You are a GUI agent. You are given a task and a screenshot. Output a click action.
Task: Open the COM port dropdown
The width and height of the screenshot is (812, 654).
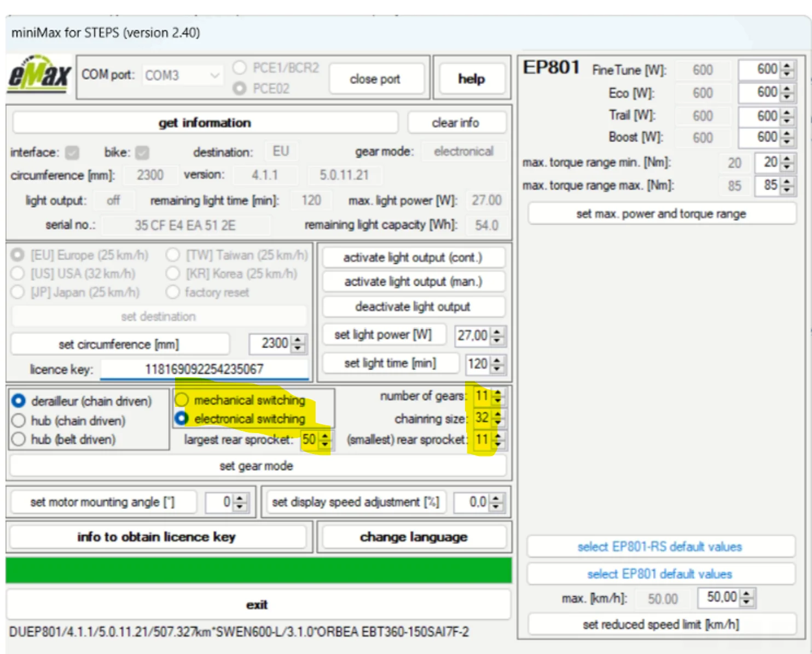pyautogui.click(x=182, y=75)
